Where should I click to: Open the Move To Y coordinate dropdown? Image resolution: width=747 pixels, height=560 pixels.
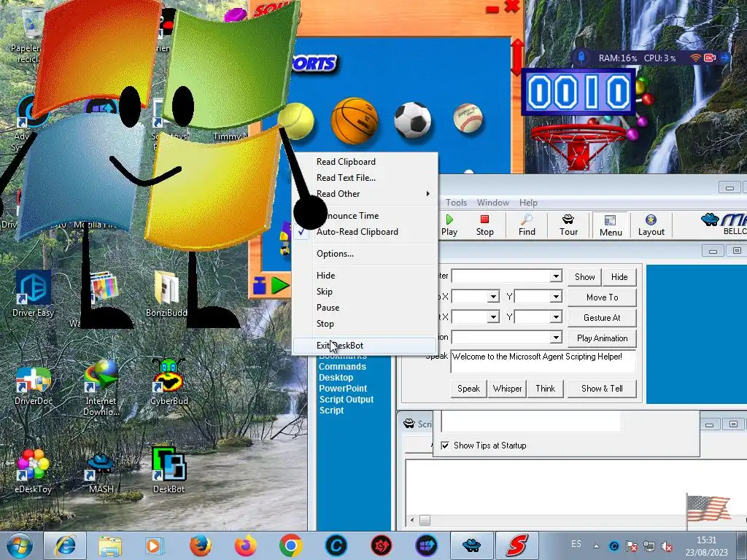point(555,297)
